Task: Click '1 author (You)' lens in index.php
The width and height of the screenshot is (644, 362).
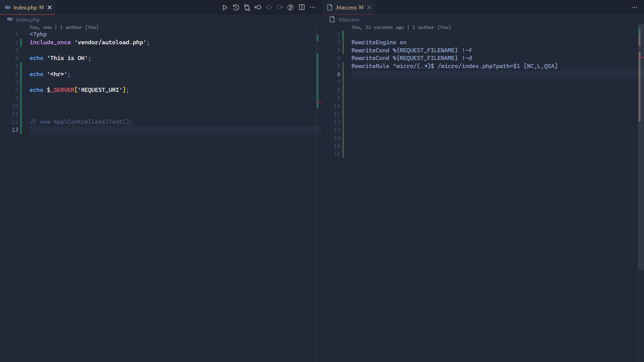Action: pos(79,27)
